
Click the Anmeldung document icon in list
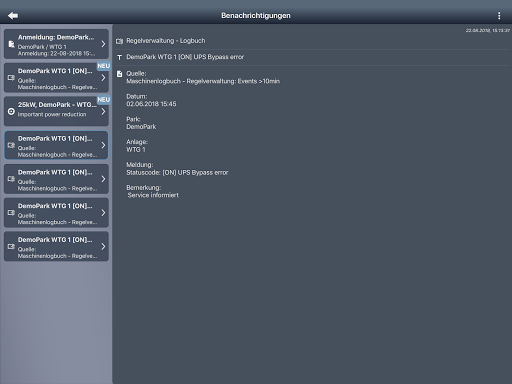tap(11, 44)
